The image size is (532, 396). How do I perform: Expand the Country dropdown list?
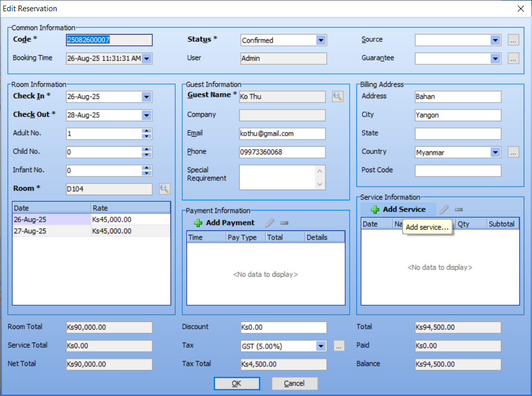click(x=495, y=152)
